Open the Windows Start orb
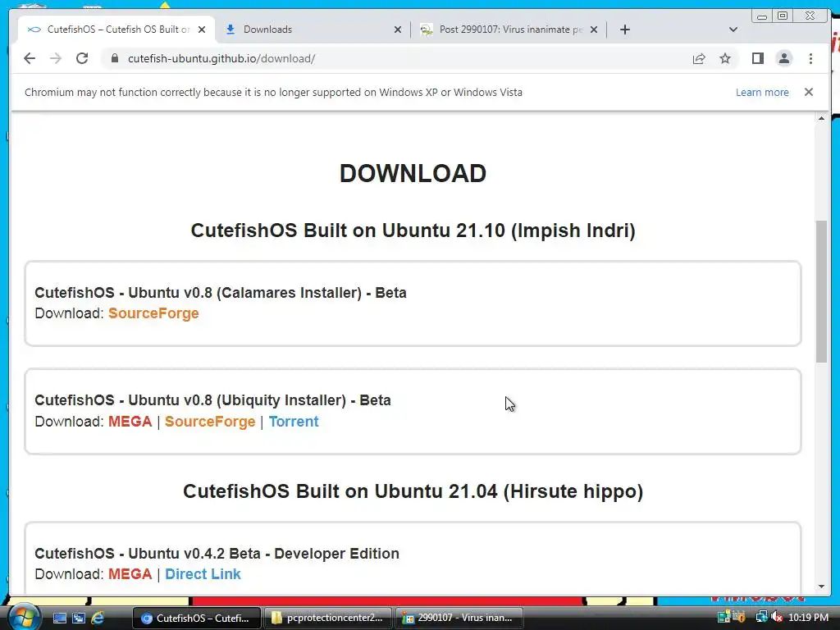Viewport: 840px width, 630px height. (x=24, y=618)
